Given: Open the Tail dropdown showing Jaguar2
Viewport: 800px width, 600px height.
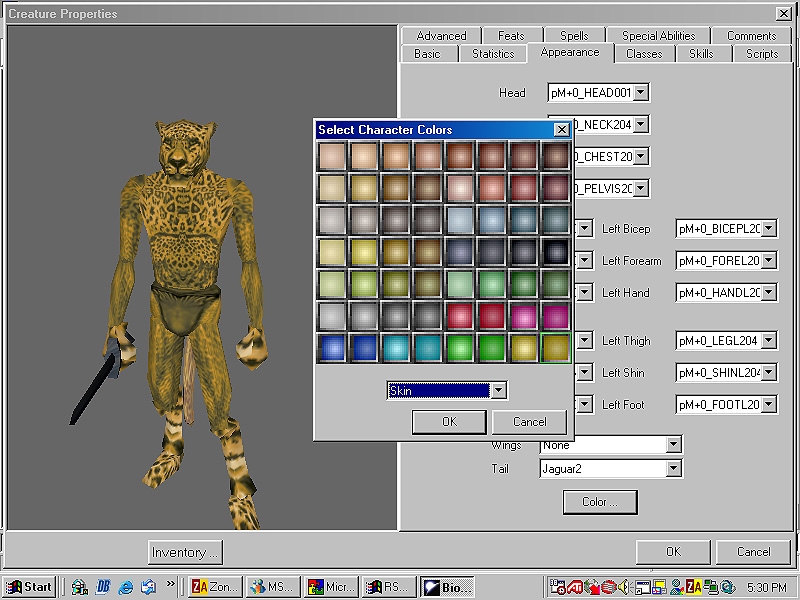Looking at the screenshot, I should [x=673, y=469].
